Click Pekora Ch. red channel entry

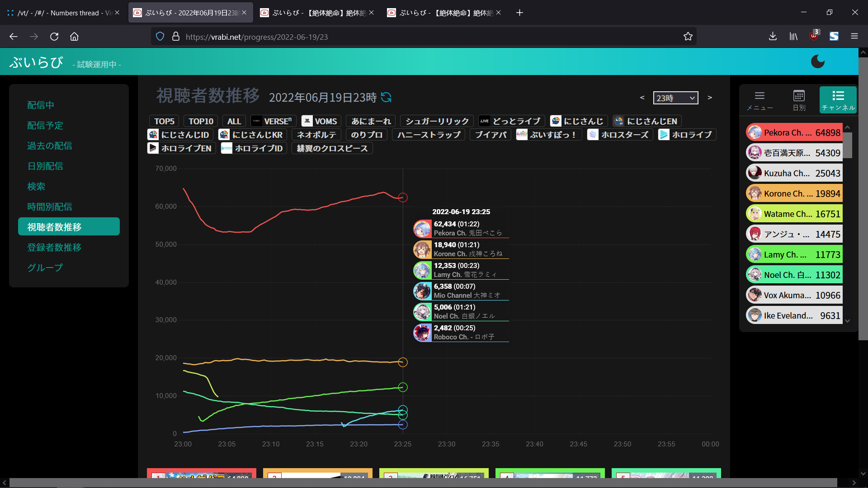tap(794, 132)
